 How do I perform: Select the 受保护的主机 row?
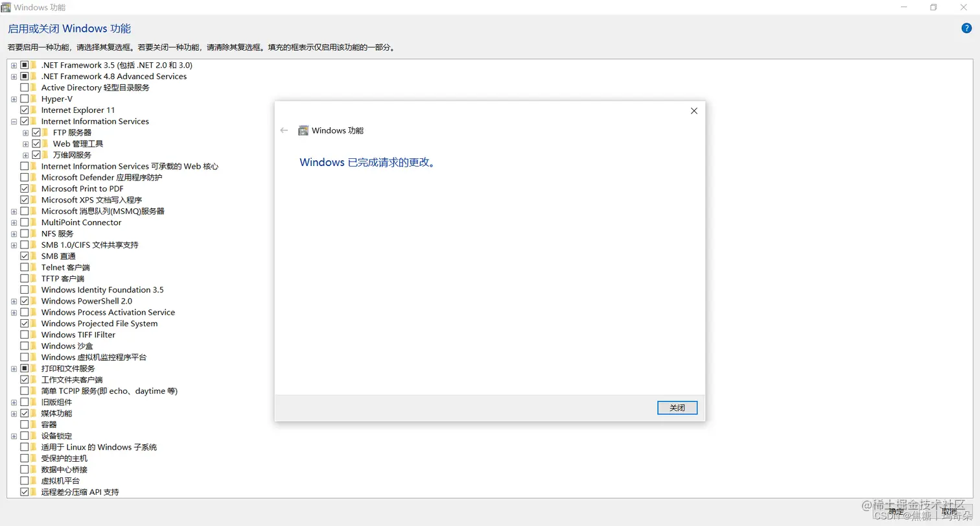pyautogui.click(x=64, y=459)
